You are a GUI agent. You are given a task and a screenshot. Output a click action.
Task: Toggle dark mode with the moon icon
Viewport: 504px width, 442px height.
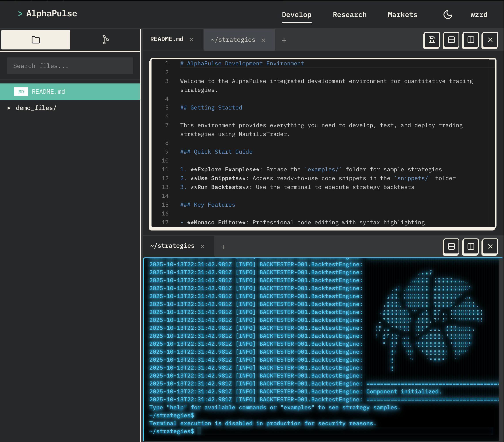point(447,15)
